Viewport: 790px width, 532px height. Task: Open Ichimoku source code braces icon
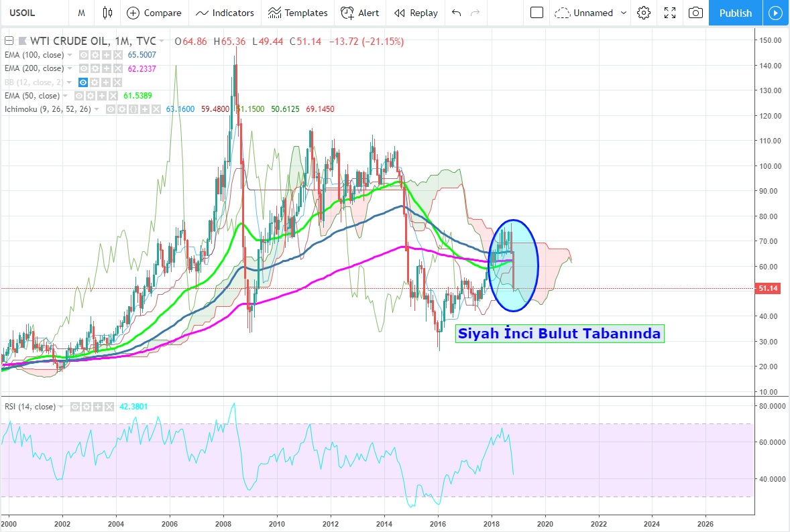tap(133, 109)
